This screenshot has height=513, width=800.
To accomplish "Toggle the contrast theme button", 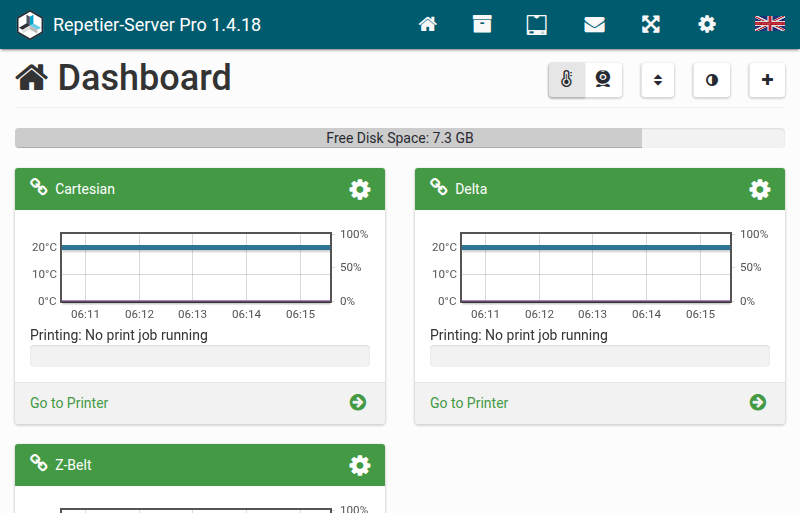I will [711, 80].
